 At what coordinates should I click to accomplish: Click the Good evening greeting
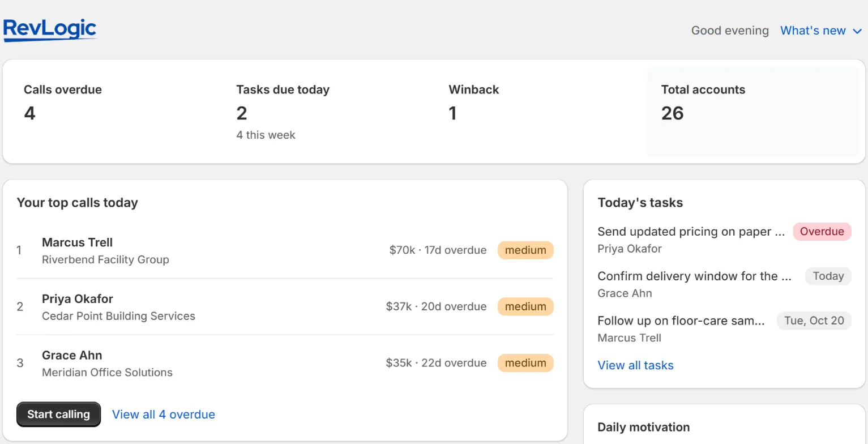point(730,31)
